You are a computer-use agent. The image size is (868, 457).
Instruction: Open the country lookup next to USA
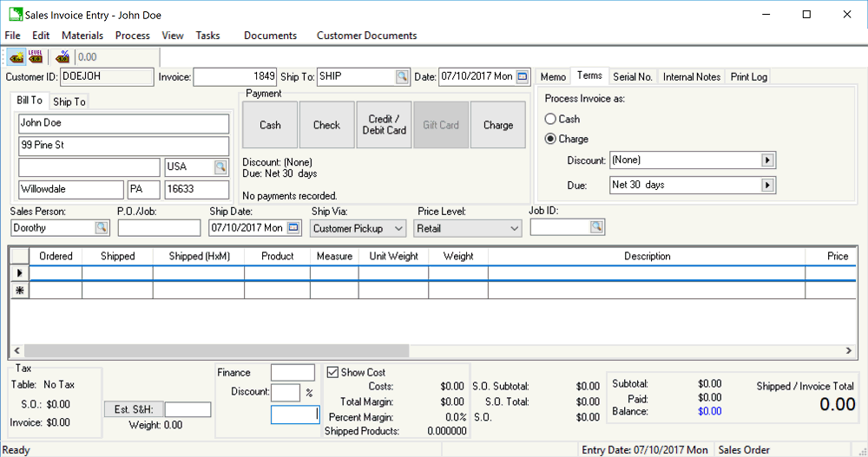pyautogui.click(x=220, y=167)
